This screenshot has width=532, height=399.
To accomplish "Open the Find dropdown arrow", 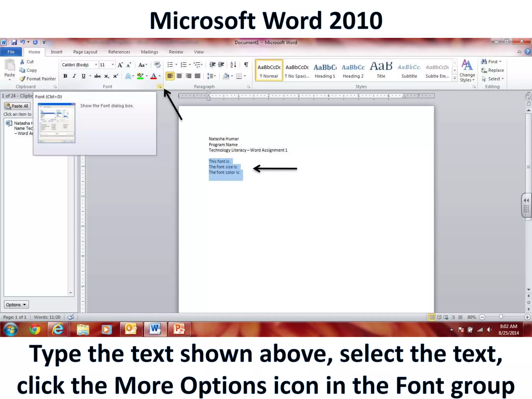I will point(500,62).
